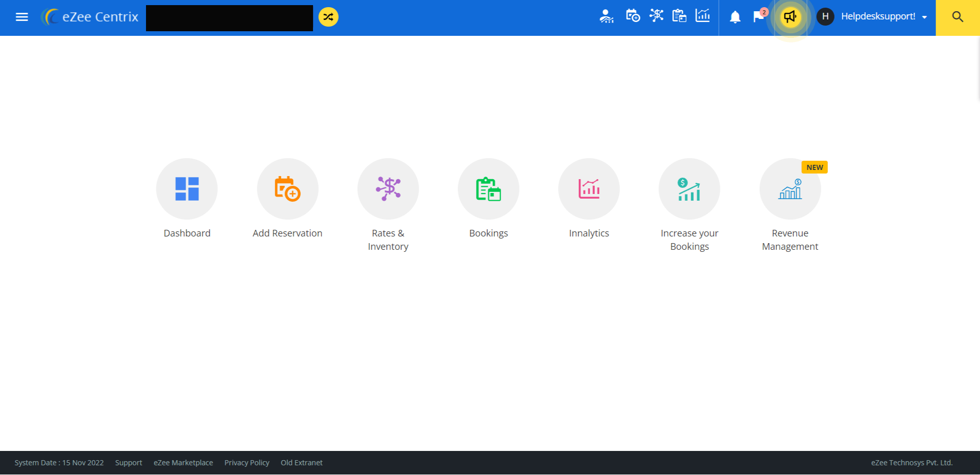
Task: Click the Revenue Management label
Action: [790, 240]
